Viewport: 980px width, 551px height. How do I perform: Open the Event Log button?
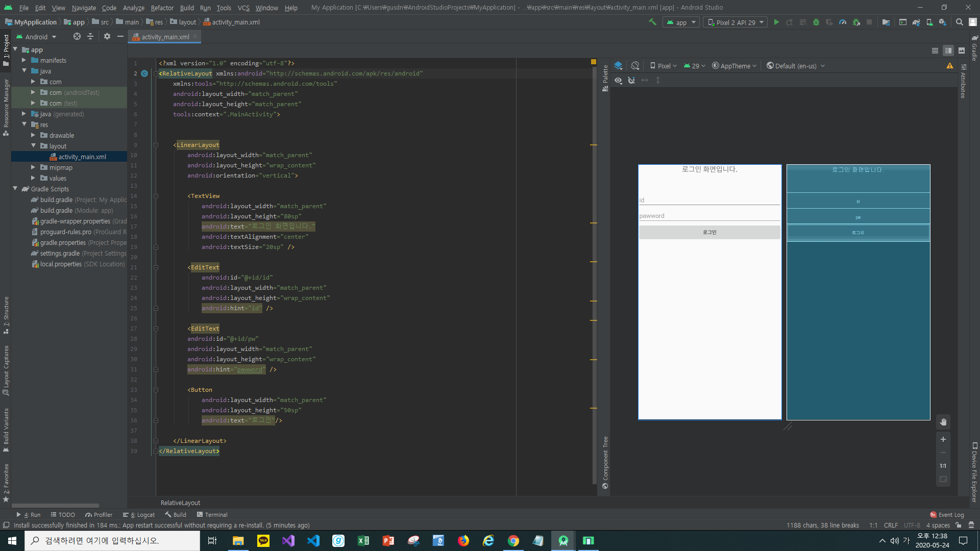point(947,515)
